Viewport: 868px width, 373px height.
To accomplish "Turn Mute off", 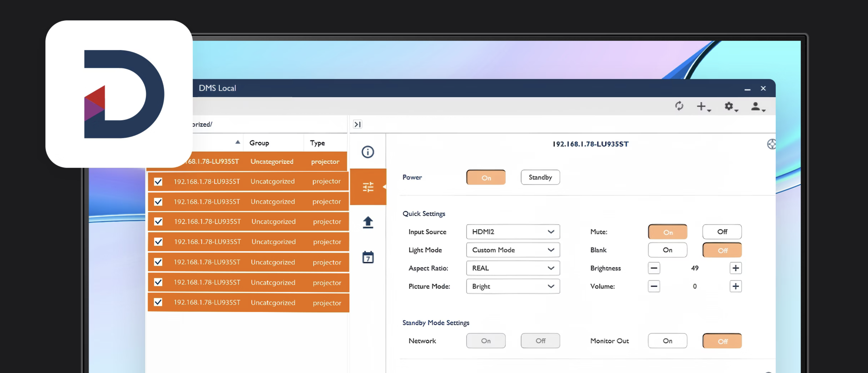I will coord(722,232).
